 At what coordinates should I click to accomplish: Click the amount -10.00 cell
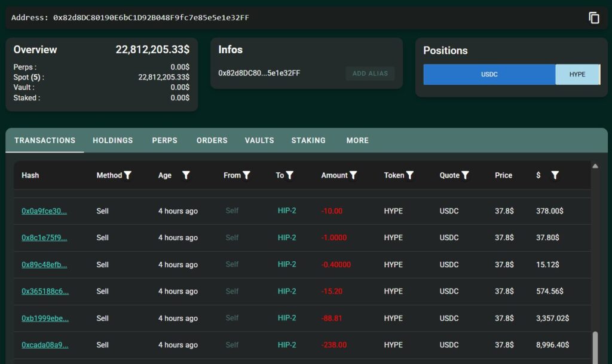[x=332, y=211]
